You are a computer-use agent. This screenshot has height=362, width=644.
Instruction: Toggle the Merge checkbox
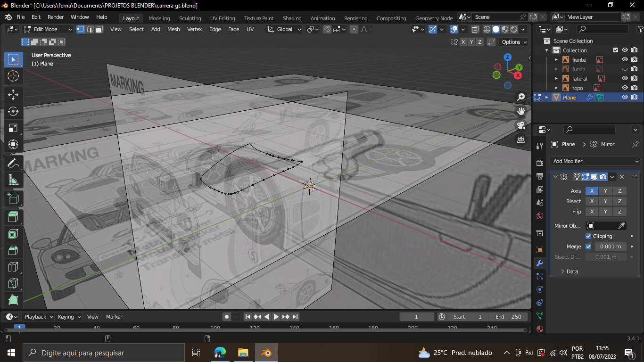pos(588,247)
